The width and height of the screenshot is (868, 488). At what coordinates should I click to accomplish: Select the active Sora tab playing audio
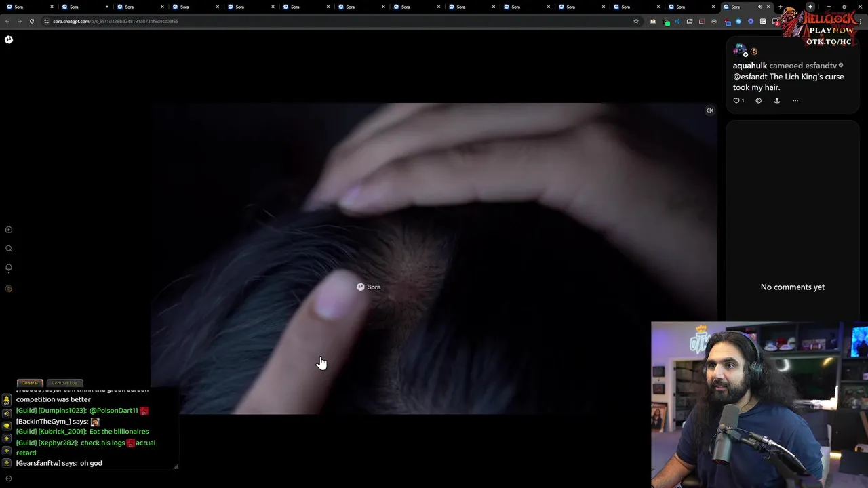click(x=746, y=7)
